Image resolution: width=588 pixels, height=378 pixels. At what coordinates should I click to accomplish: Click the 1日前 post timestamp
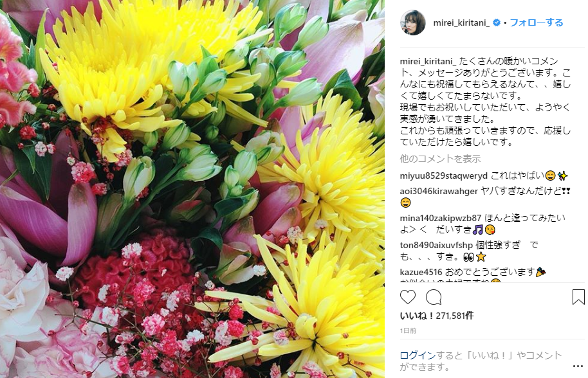pos(408,331)
